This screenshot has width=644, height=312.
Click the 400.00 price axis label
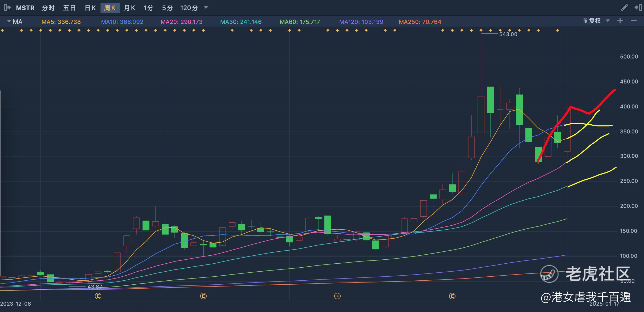click(x=629, y=107)
